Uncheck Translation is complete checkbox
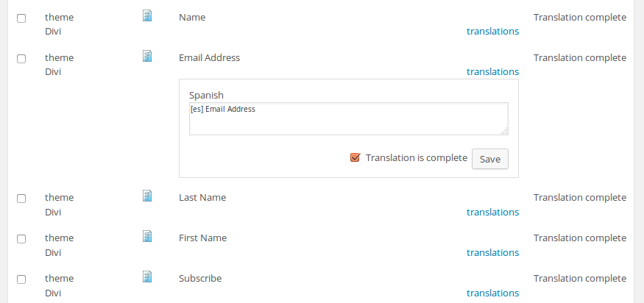This screenshot has width=644, height=303. tap(355, 157)
